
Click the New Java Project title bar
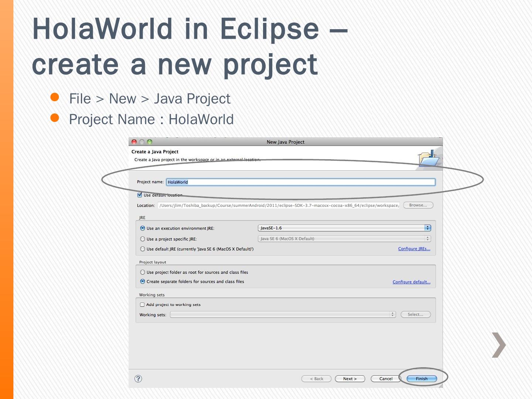[x=286, y=142]
